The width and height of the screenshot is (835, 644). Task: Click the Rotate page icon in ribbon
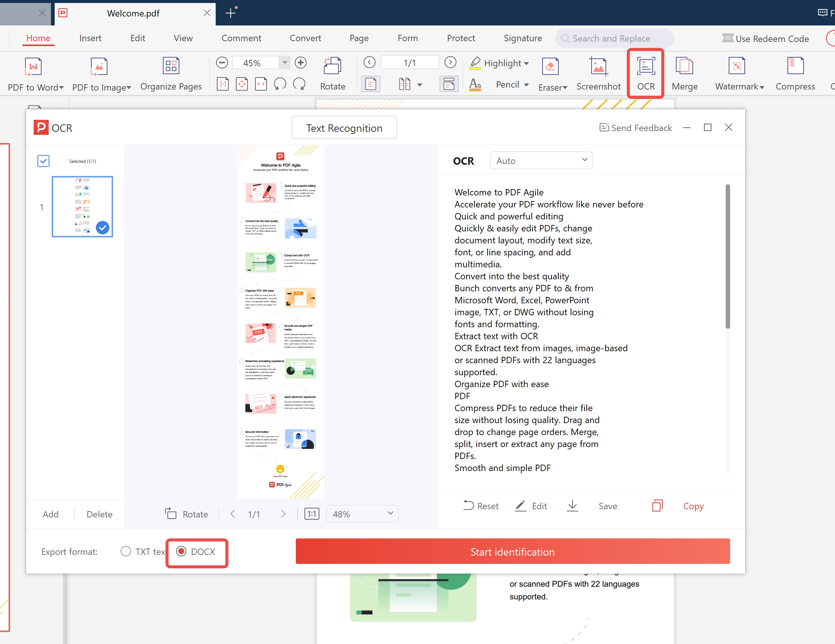point(332,66)
